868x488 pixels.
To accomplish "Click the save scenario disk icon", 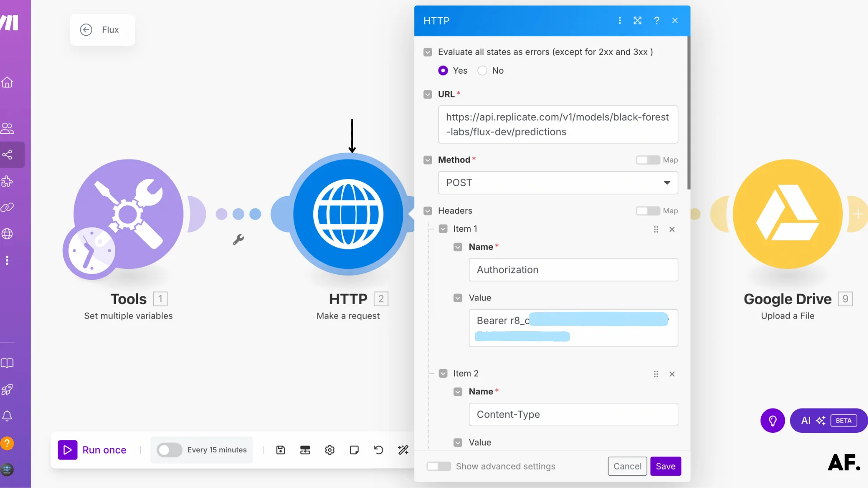I will click(280, 450).
